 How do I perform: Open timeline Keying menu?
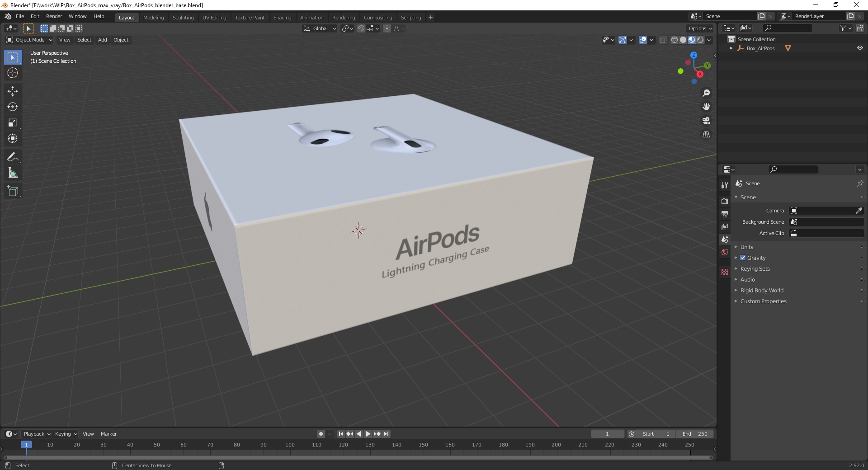click(x=66, y=434)
